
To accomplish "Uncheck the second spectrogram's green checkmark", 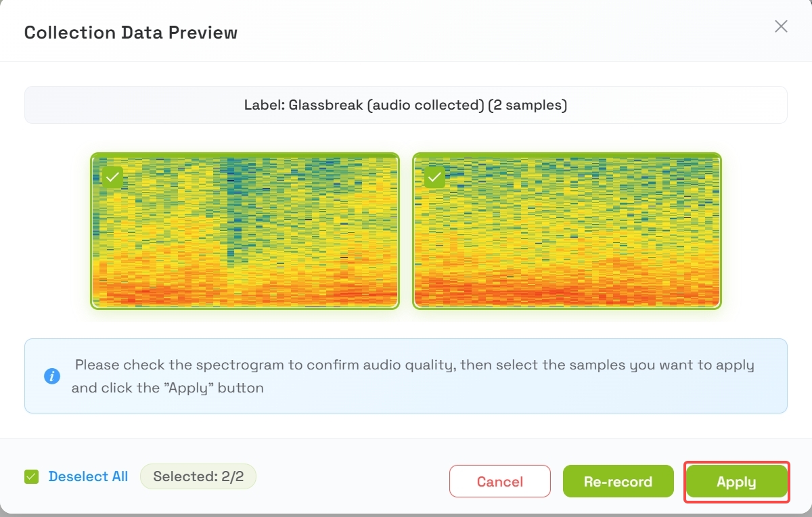I will click(x=434, y=177).
